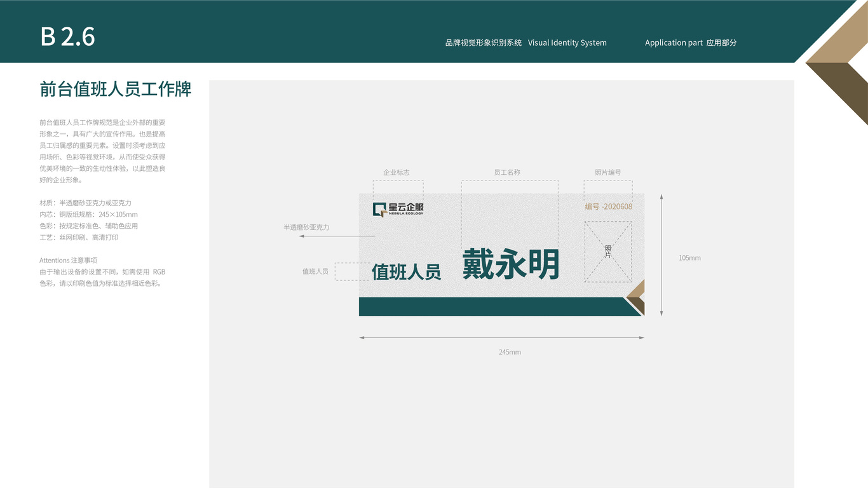Click the badge number 编号 -2020608
Viewport: 868px width, 488px height.
[x=609, y=207]
